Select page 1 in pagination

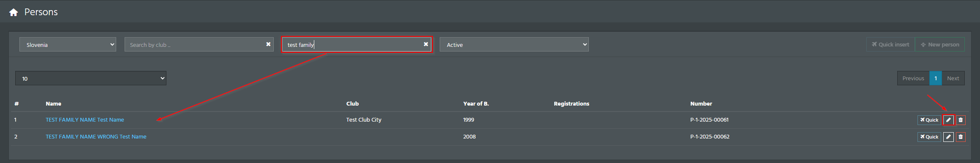pos(936,78)
